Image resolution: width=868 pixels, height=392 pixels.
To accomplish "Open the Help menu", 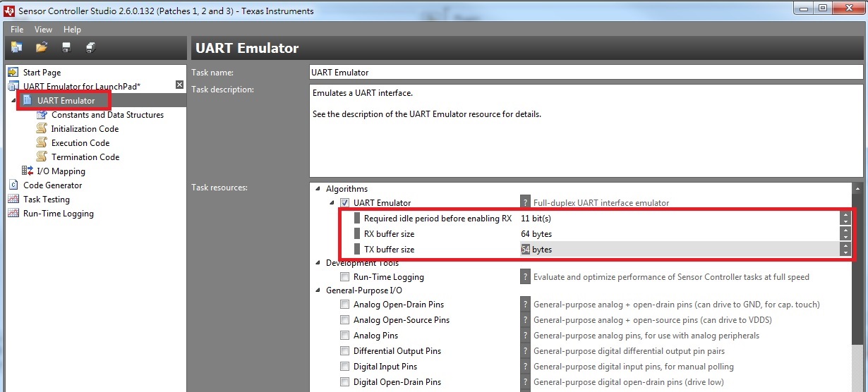I will click(x=72, y=30).
